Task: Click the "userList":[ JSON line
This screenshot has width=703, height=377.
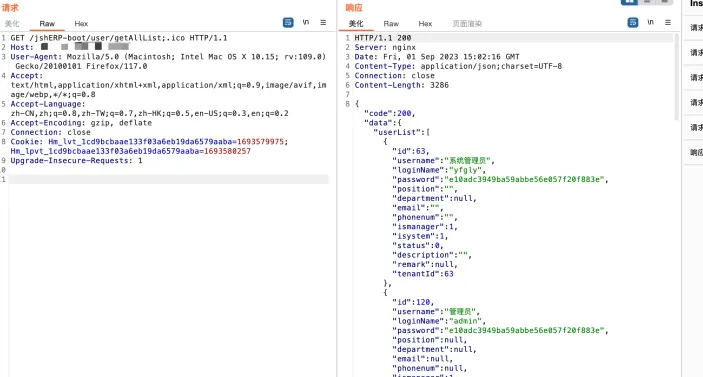Action: coord(401,132)
